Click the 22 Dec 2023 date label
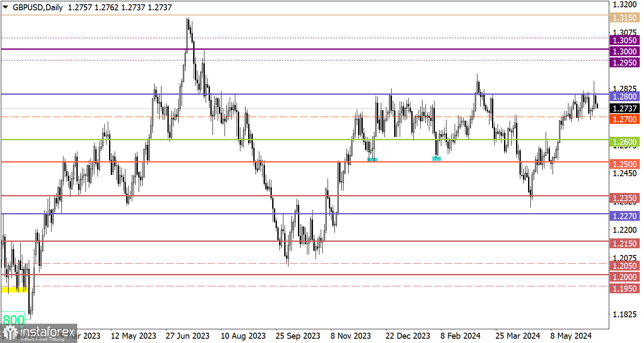Image resolution: width=644 pixels, height=343 pixels. click(407, 335)
